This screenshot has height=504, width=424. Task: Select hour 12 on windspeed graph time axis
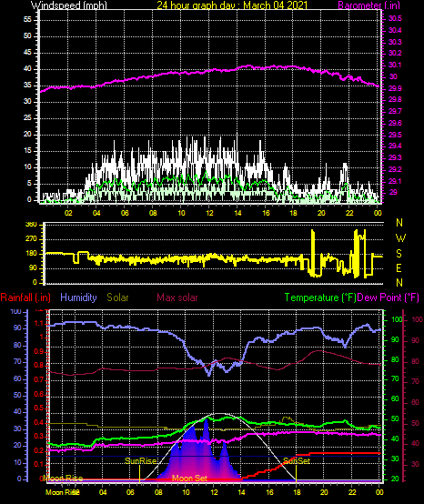[x=209, y=213]
